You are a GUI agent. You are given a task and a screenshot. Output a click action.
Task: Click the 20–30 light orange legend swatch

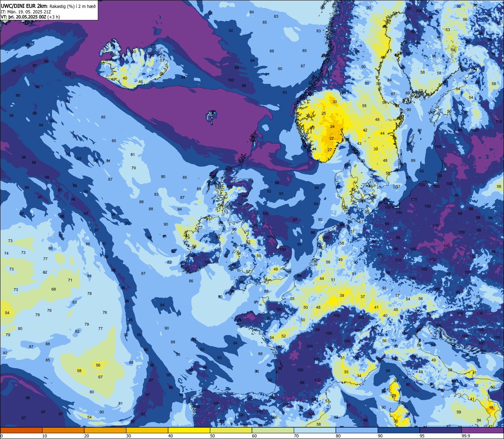(x=105, y=430)
